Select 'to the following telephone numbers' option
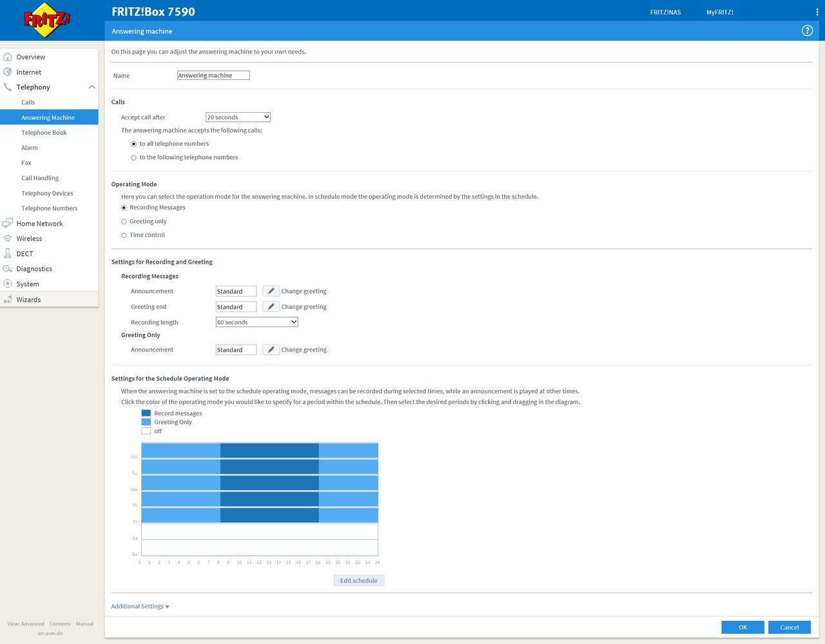This screenshot has height=644, width=825. (133, 157)
